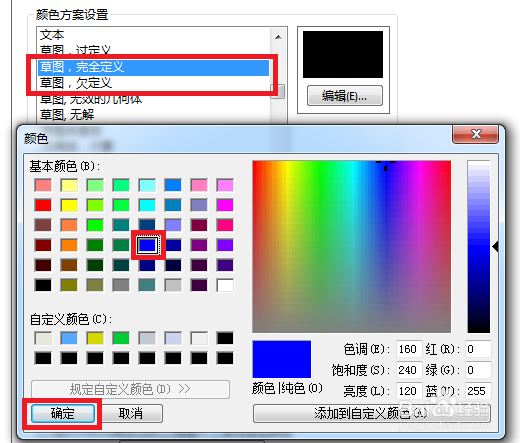Click the list scrollbar up arrow
The image size is (520, 443).
click(279, 37)
